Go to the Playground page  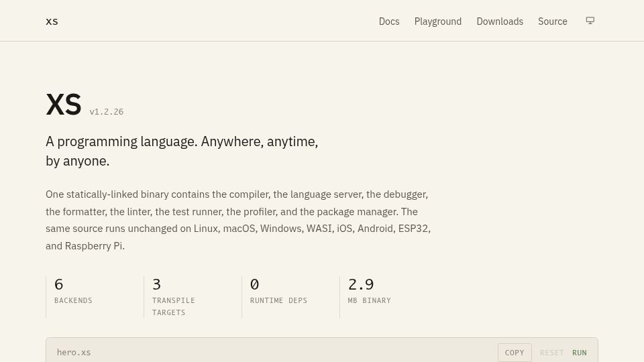(438, 21)
